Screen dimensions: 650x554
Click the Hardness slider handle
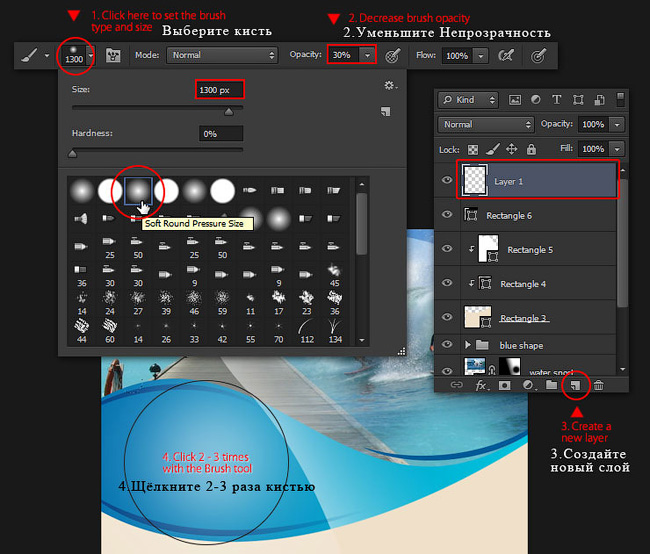[x=72, y=154]
